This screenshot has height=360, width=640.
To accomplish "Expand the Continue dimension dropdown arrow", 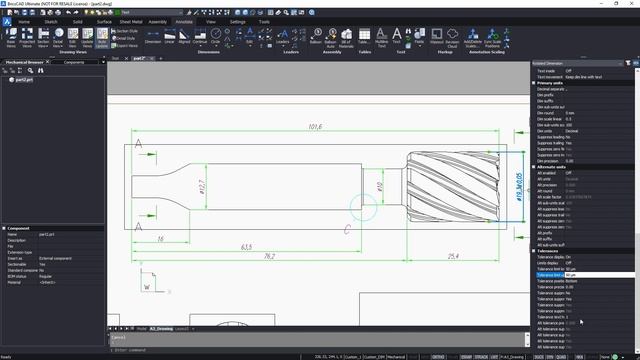I will point(200,46).
